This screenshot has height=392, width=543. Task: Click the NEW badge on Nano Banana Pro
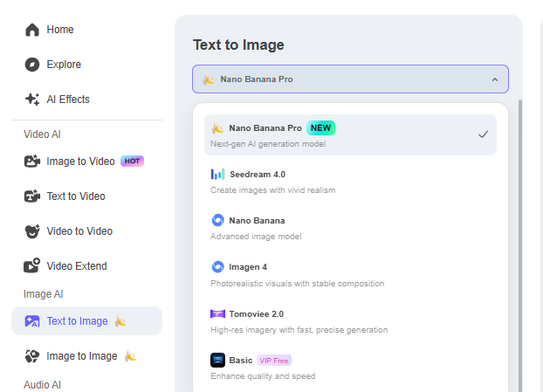point(320,128)
